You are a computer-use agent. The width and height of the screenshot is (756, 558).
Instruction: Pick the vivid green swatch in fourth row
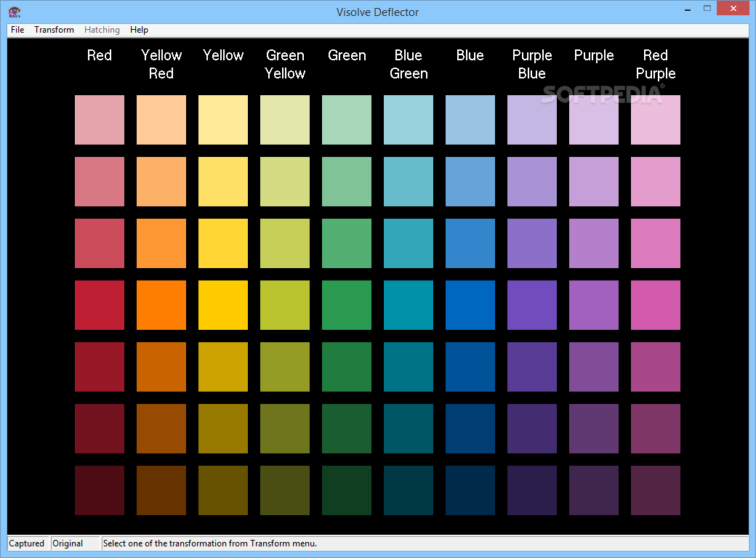pyautogui.click(x=347, y=305)
